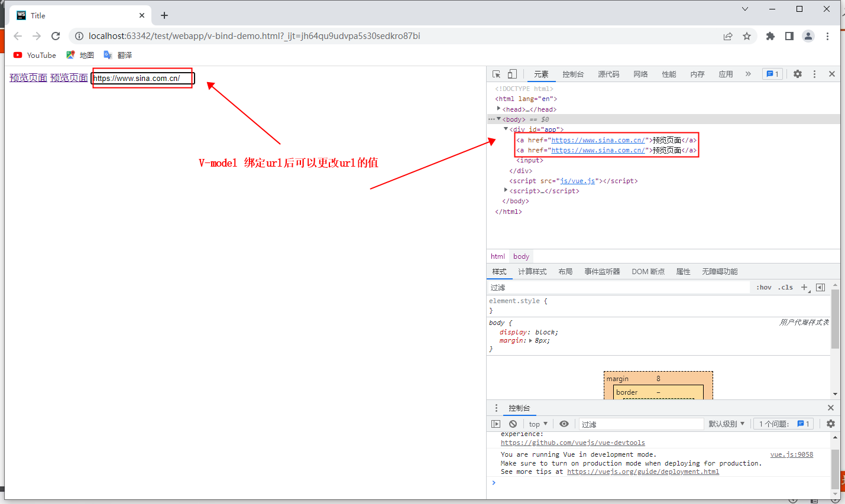
Task: Select the input element node
Action: pos(530,160)
